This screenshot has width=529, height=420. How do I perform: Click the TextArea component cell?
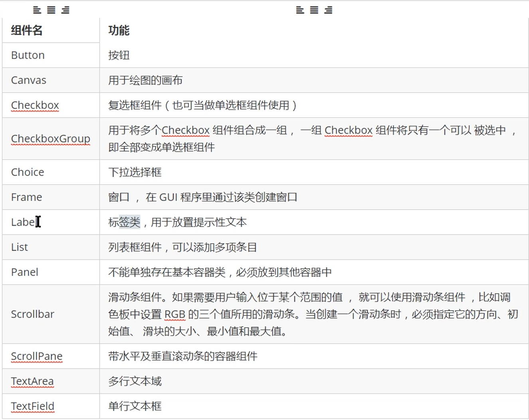pyautogui.click(x=51, y=381)
